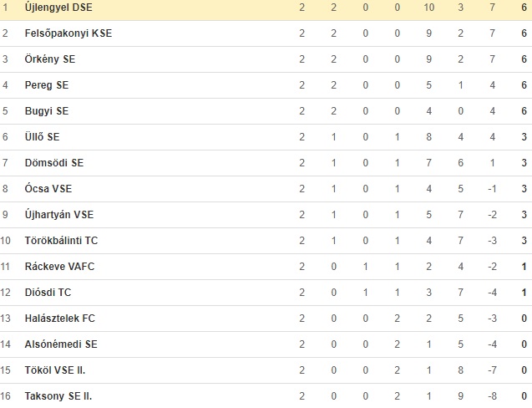Select Felsőpakonyi KSE team name

68,33
